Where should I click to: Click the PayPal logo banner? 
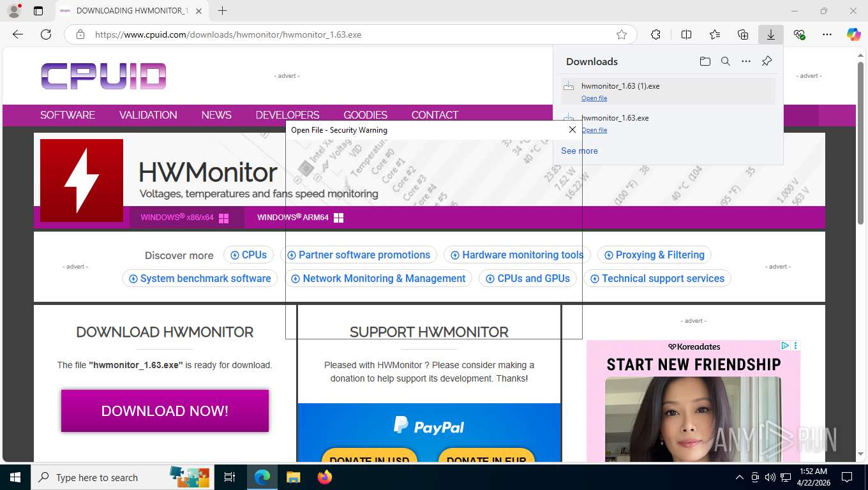coord(429,426)
